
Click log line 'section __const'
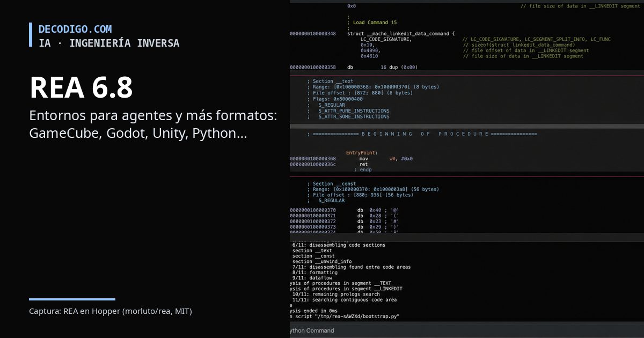point(314,256)
